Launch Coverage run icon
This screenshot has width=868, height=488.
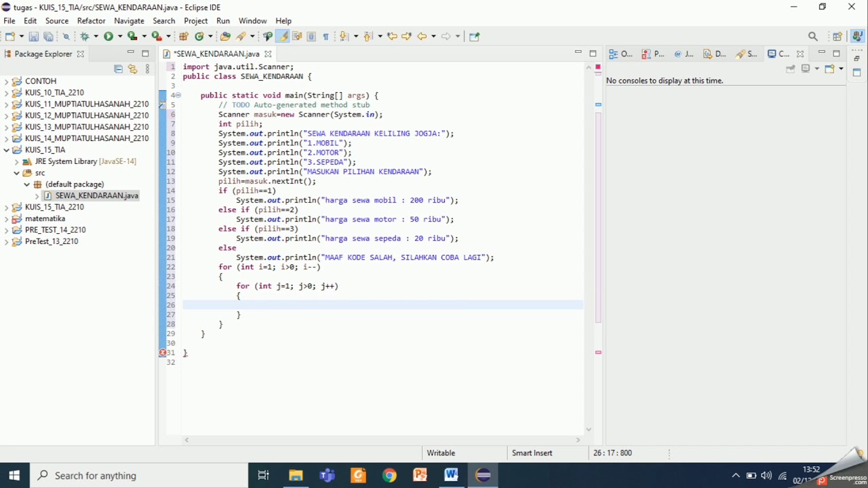(133, 37)
